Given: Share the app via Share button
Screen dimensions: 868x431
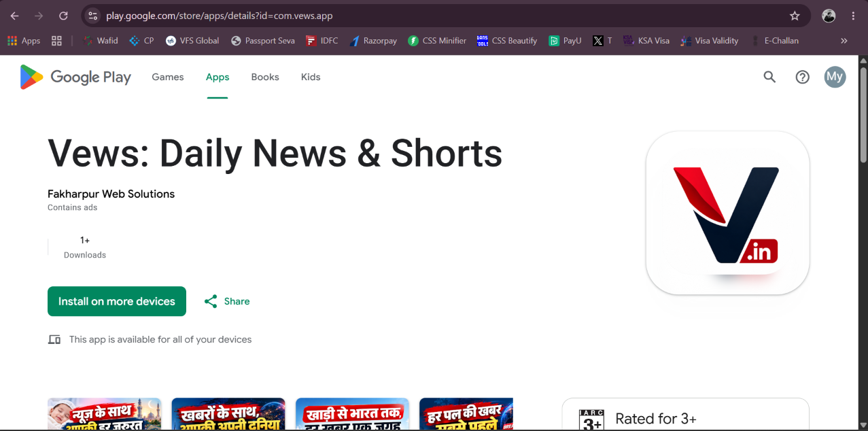Looking at the screenshot, I should point(227,301).
